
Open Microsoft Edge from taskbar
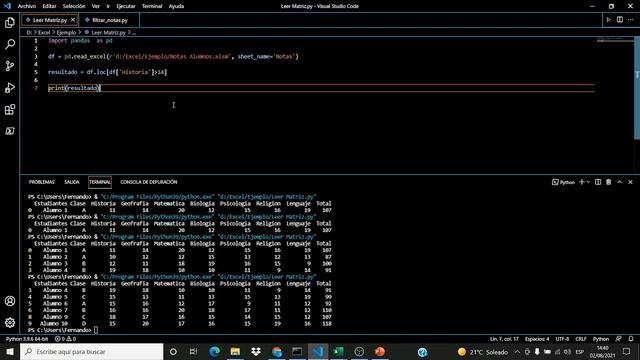click(214, 351)
